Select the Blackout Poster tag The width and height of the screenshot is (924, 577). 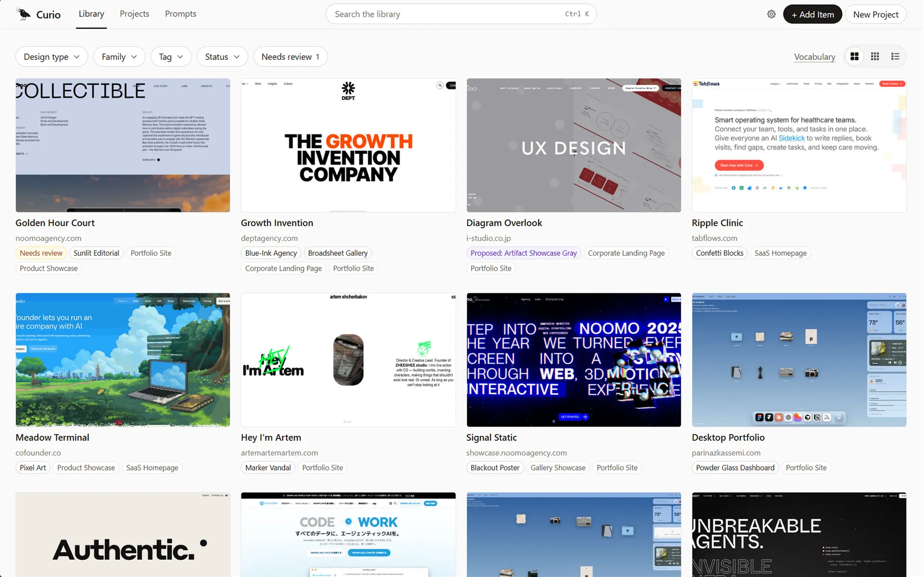coord(495,468)
